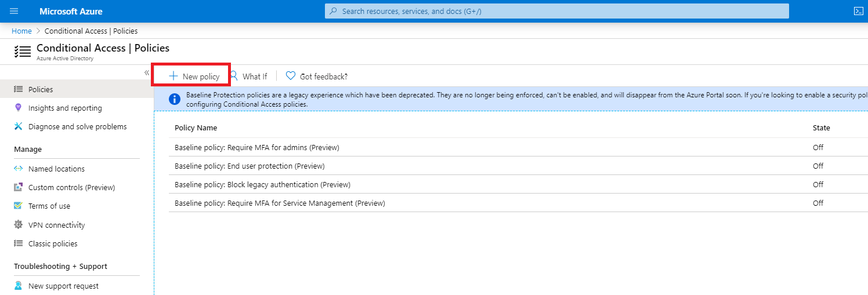Open Cloud Shell from the top bar
The width and height of the screenshot is (868, 295).
click(859, 11)
